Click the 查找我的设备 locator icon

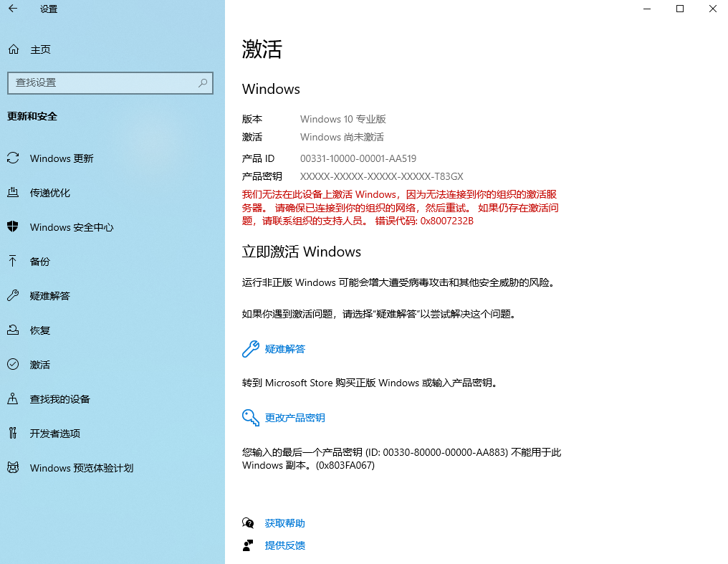pos(13,398)
